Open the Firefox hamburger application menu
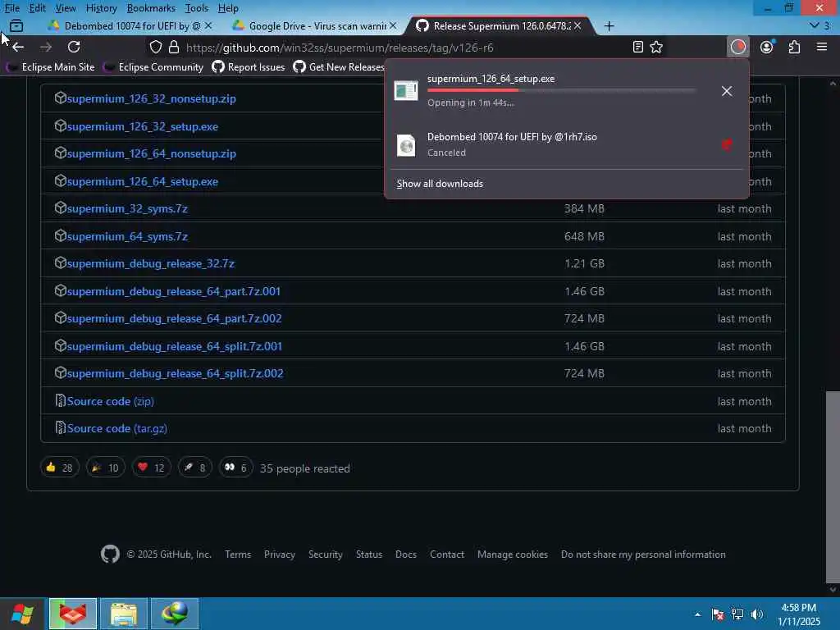Viewport: 840px width, 630px height. point(822,47)
